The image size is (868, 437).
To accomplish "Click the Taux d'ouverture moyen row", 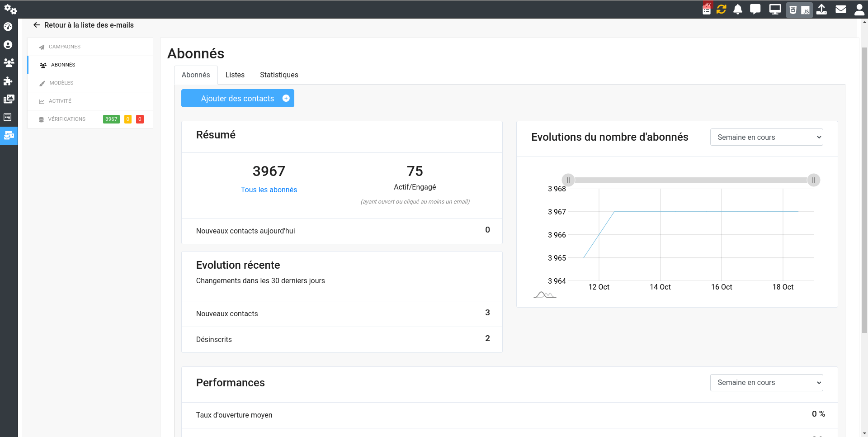I will (x=509, y=415).
